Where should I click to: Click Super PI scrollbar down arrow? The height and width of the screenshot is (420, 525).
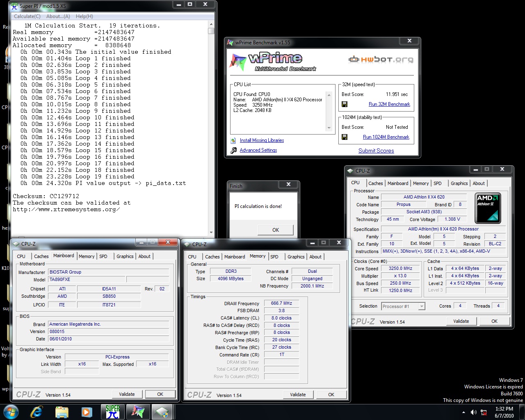click(x=211, y=233)
